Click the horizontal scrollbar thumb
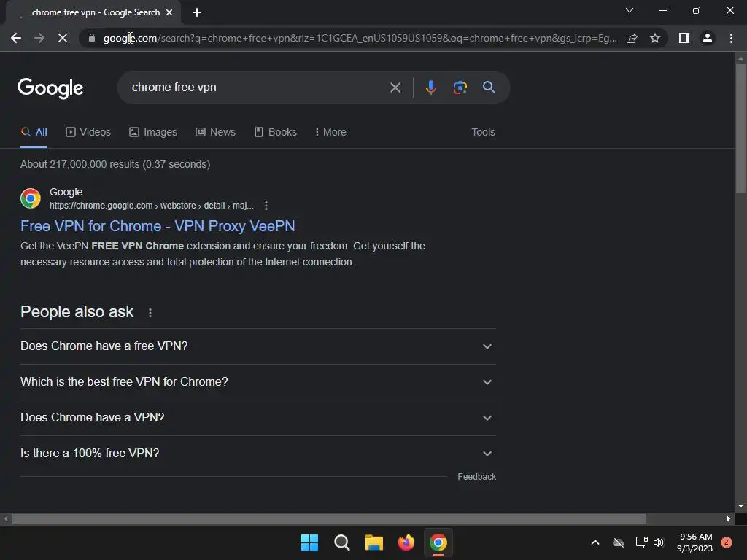Screen dimensions: 747x560 point(329,518)
